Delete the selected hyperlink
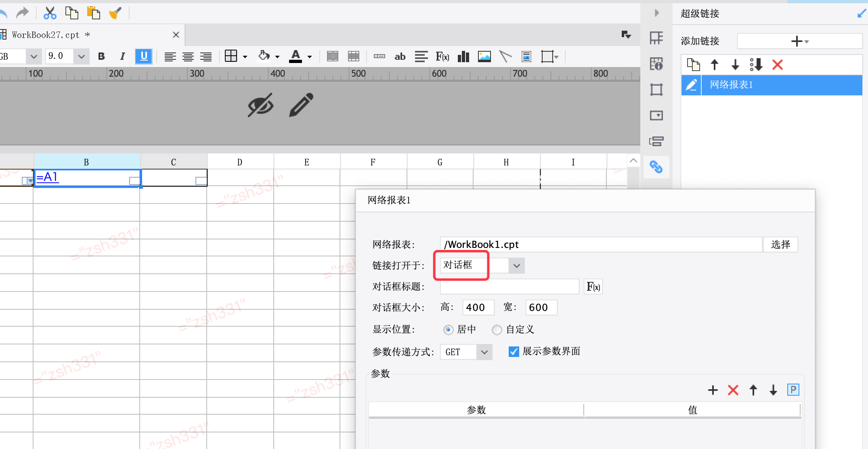868x449 pixels. tap(777, 65)
